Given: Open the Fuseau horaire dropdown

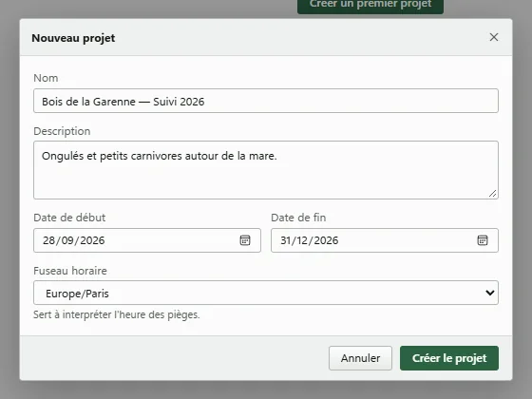Looking at the screenshot, I should (266, 293).
